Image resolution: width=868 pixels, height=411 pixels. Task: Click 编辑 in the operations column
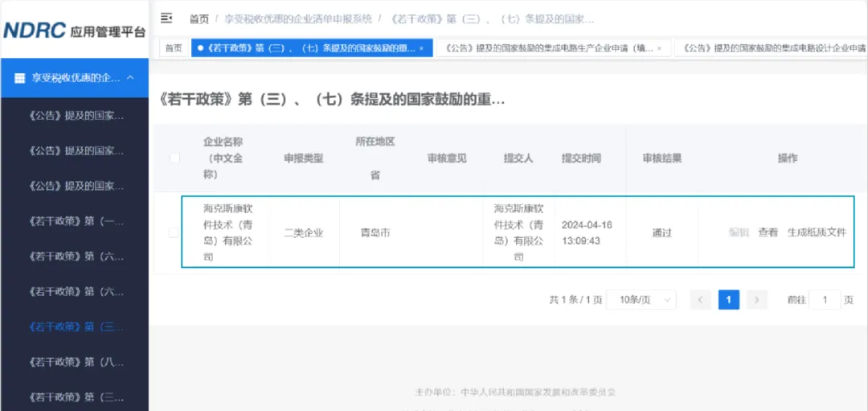[x=739, y=232]
